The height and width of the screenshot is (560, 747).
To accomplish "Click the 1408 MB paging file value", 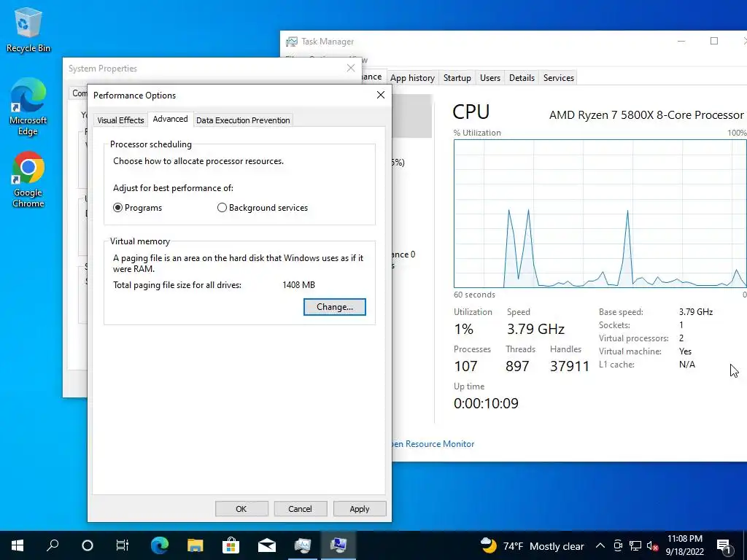I will (x=298, y=285).
